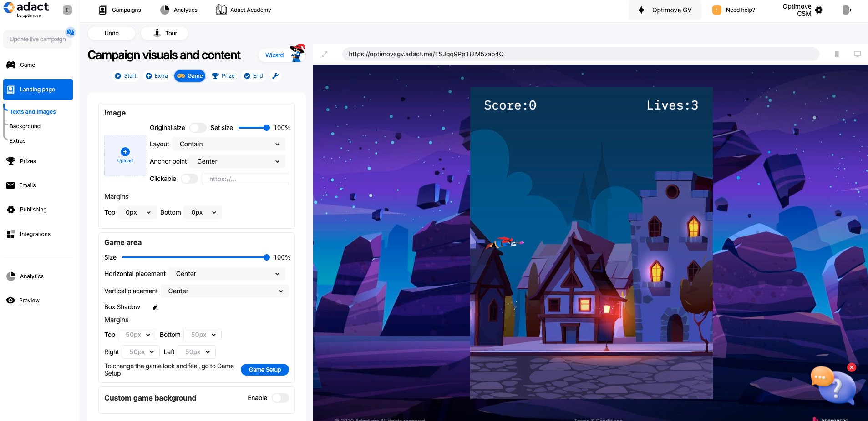Adjust the Game area Size slider

click(196, 257)
